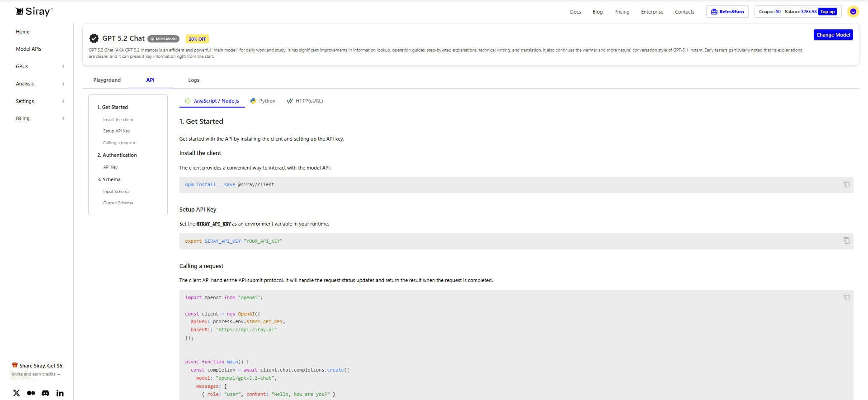
Task: Open the user avatar menu
Action: 853,12
